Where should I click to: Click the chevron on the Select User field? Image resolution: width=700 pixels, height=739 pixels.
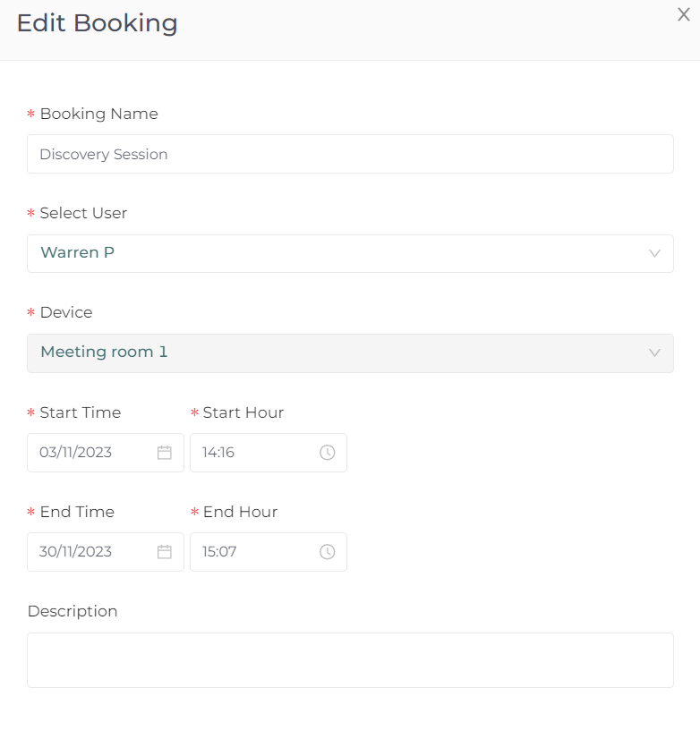(653, 253)
